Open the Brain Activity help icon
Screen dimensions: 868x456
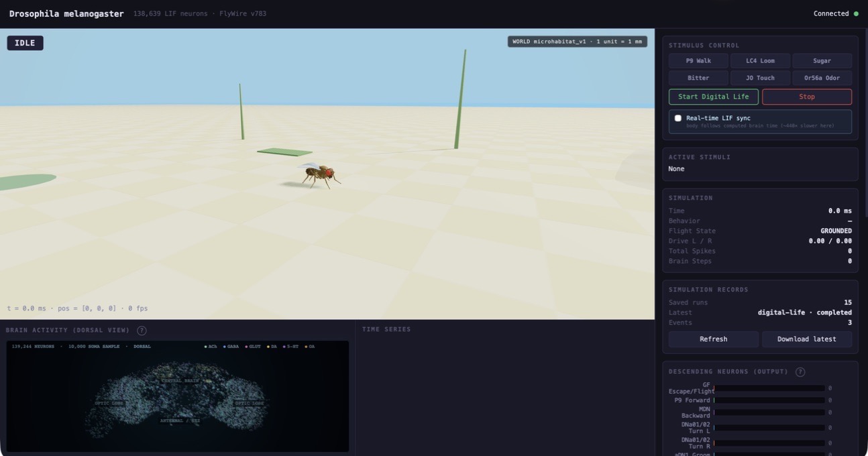142,331
